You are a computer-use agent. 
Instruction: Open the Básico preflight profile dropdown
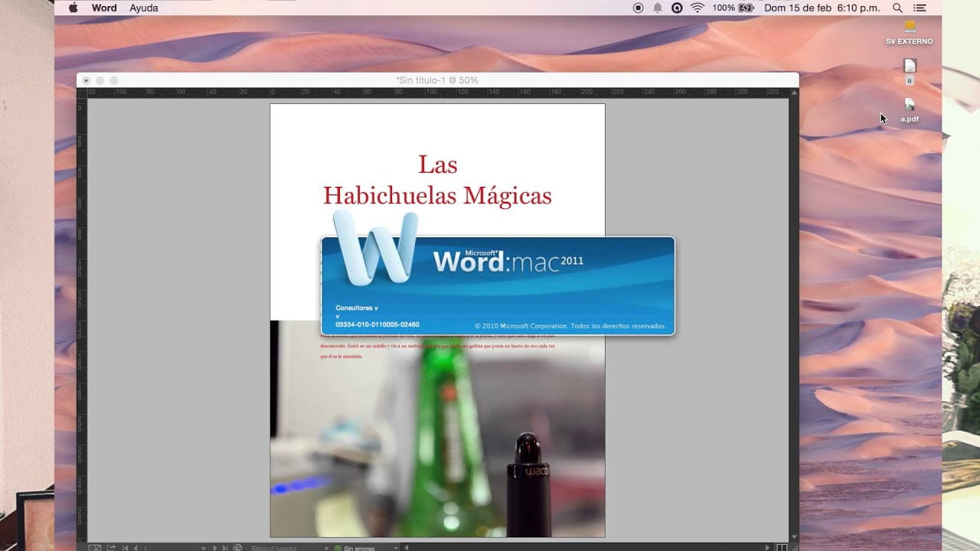pos(289,548)
